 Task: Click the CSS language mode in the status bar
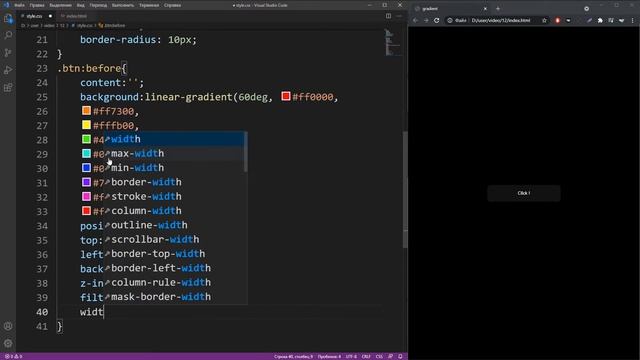[379, 356]
